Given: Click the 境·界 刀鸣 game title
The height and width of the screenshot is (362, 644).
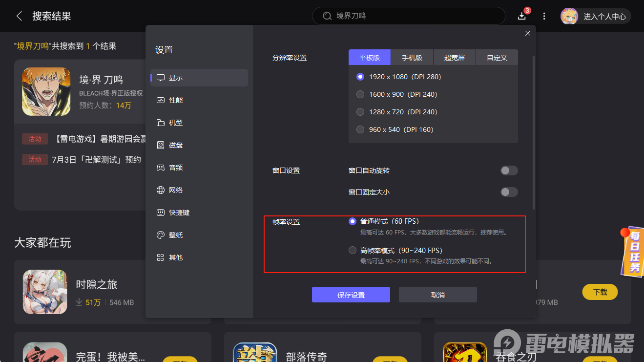Looking at the screenshot, I should (x=101, y=80).
